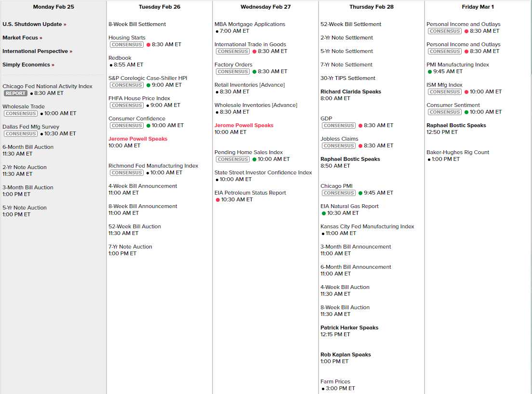532x394 pixels.
Task: Click the green dot under PMI Manufacturing Index
Action: point(430,71)
